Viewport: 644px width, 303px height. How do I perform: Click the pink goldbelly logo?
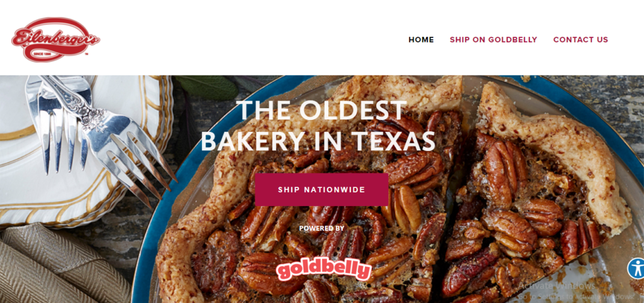coord(324,269)
